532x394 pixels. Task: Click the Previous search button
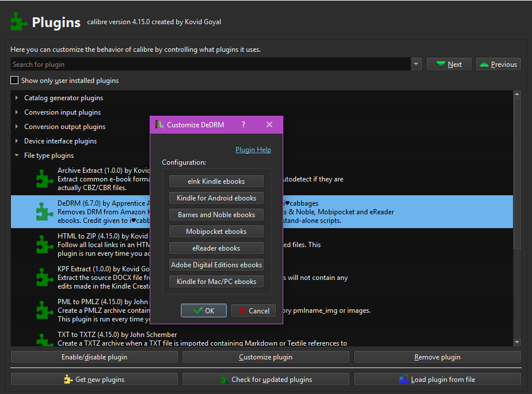coord(499,64)
